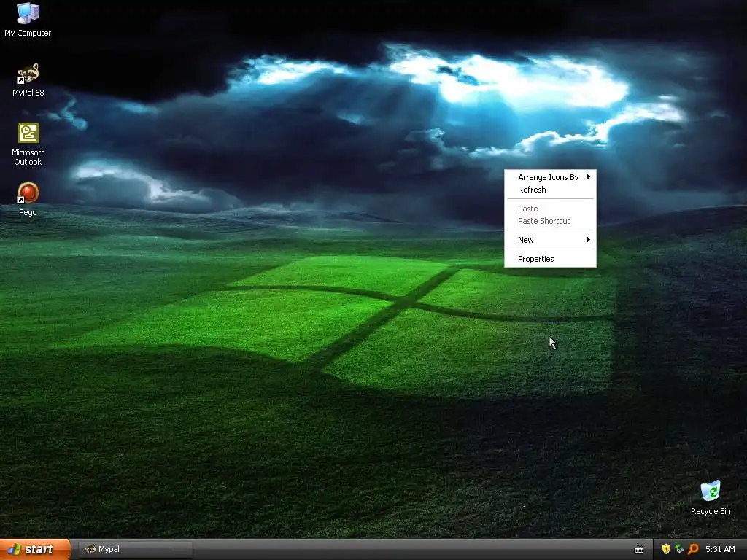Click the keyboard icon on the taskbar

coord(639,550)
